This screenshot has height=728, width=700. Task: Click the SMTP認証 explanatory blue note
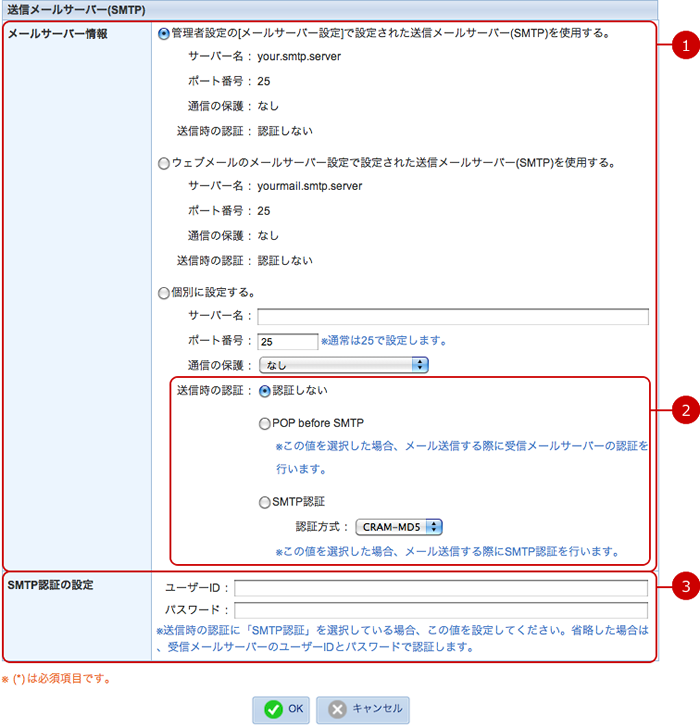448,552
